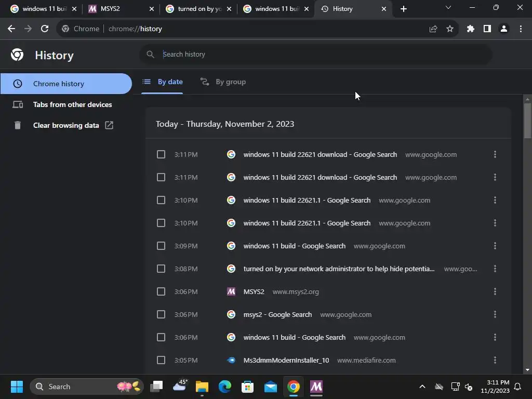Open 3:09 PM 'windows 11 build' search link
The image size is (532, 399).
point(295,246)
